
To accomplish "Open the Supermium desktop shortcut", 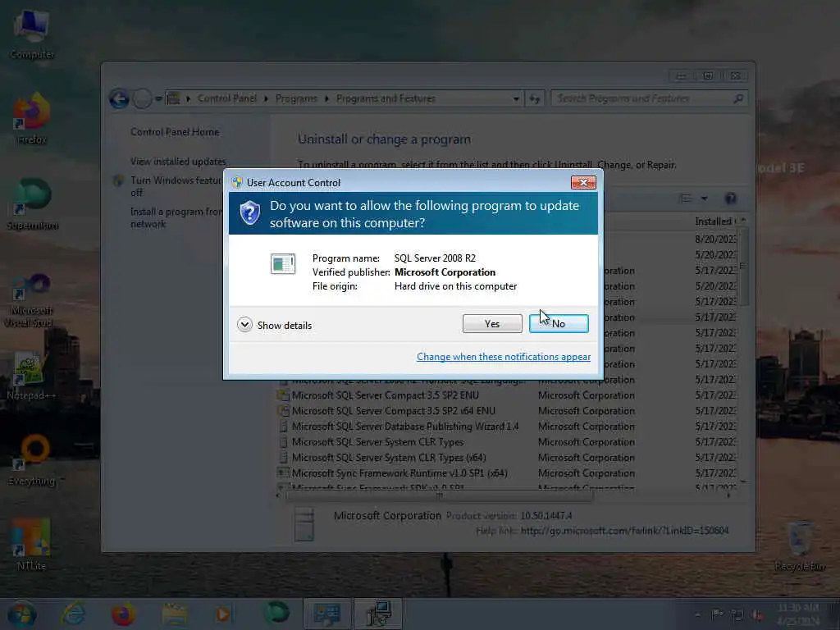I will [32, 204].
